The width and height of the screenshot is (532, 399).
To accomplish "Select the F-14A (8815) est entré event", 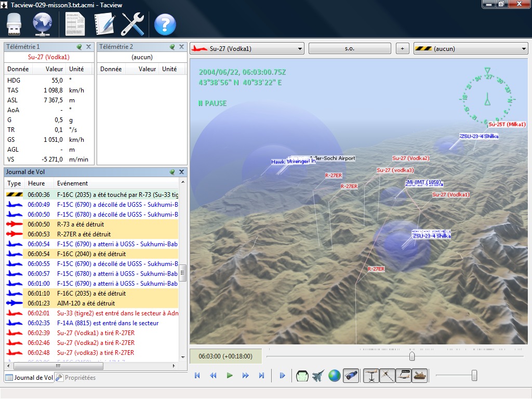I will (91, 323).
